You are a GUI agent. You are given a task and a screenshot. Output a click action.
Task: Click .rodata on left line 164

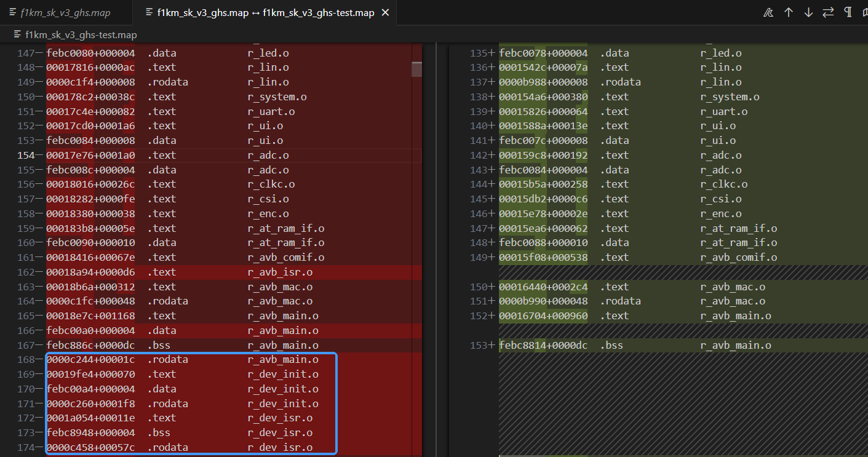(x=168, y=301)
